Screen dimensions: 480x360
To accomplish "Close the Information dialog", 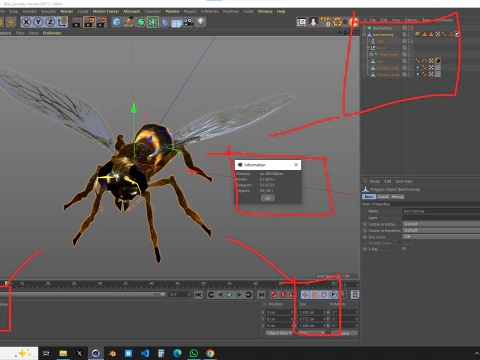I will click(x=296, y=165).
